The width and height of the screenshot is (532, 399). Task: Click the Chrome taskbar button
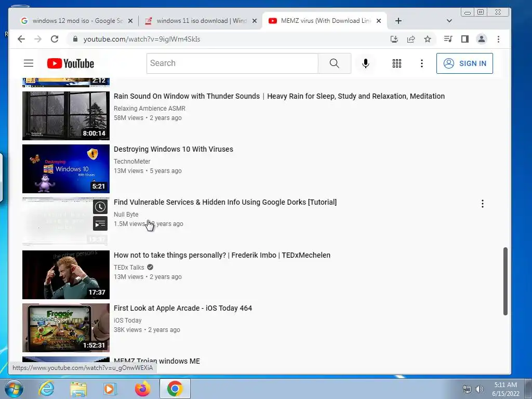[175, 389]
